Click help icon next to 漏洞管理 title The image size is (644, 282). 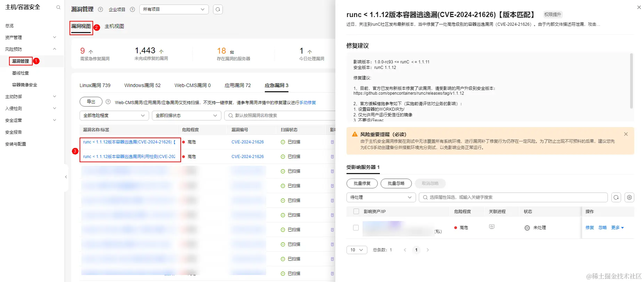[100, 9]
